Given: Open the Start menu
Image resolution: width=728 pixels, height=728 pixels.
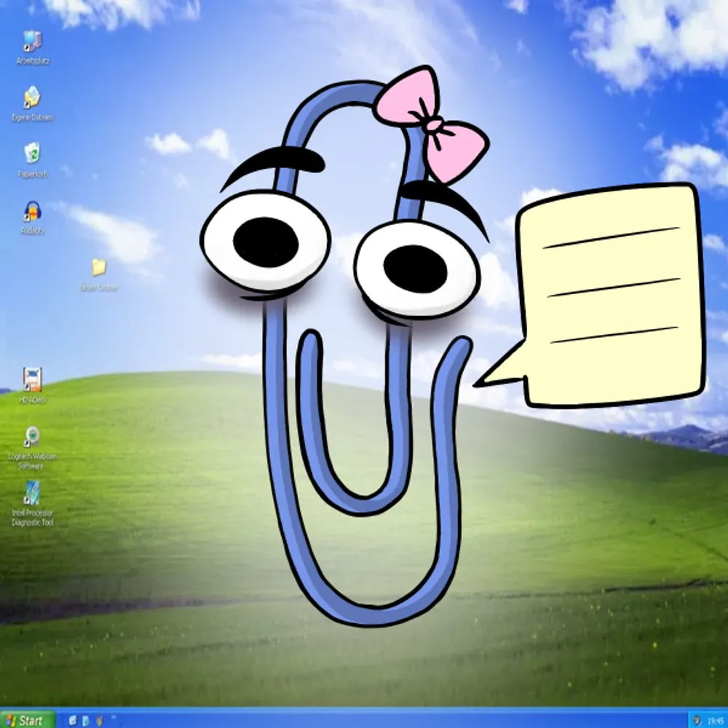Looking at the screenshot, I should coord(26,720).
